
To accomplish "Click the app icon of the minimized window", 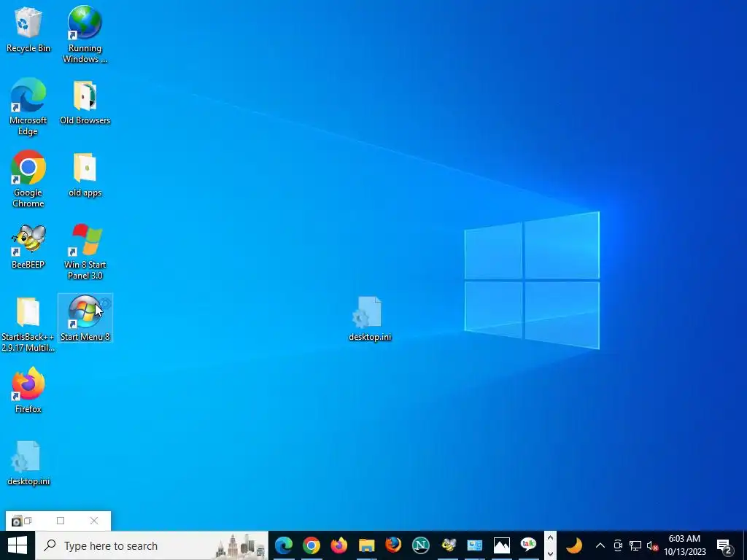I will [x=17, y=521].
